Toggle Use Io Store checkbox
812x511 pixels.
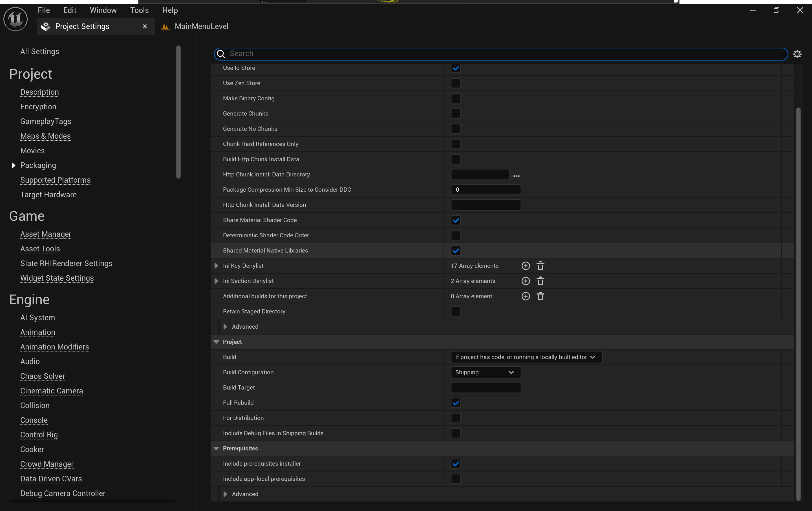(456, 68)
